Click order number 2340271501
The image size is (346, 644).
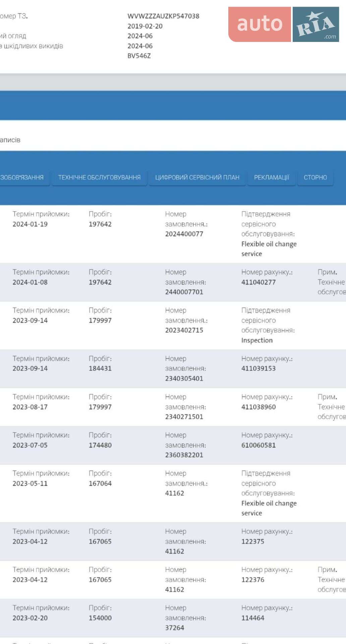[x=184, y=417]
